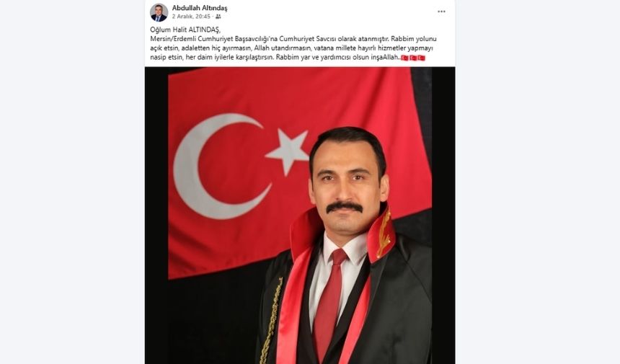Viewport: 620px width, 364px height.
Task: Open the three-dot post options menu
Action: [x=441, y=12]
